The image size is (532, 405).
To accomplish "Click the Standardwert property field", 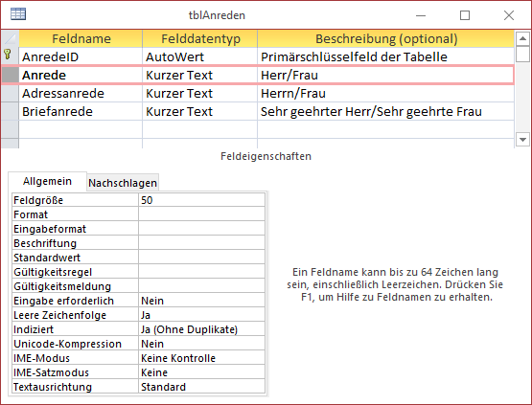I will point(201,258).
